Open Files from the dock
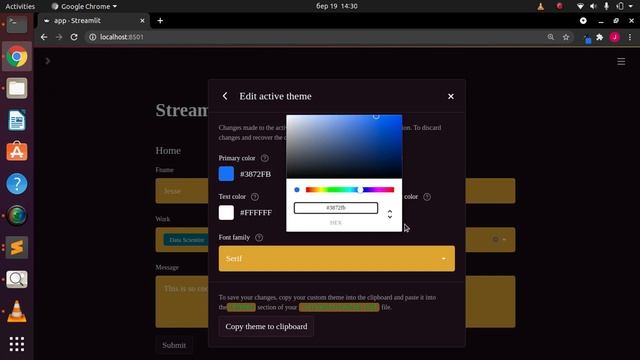 pos(17,88)
